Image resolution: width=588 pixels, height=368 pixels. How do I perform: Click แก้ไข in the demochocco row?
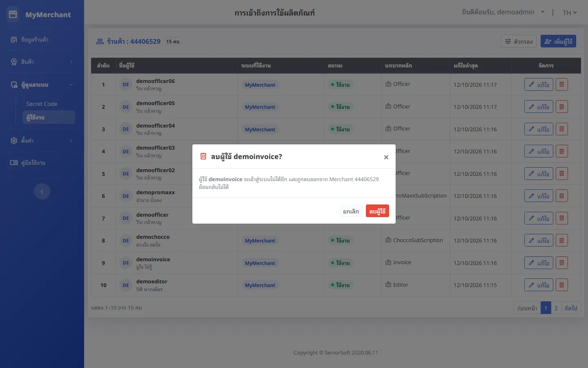coord(539,240)
